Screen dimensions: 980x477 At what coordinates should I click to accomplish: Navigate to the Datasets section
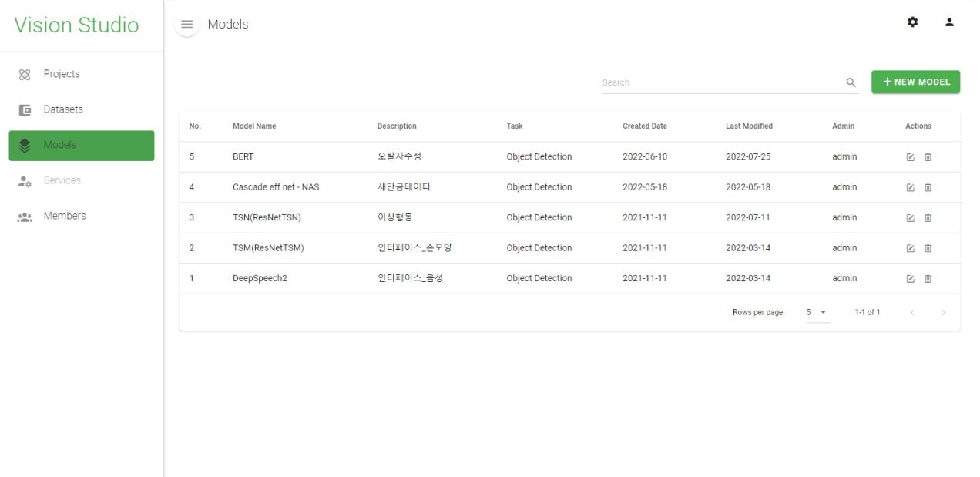(63, 109)
